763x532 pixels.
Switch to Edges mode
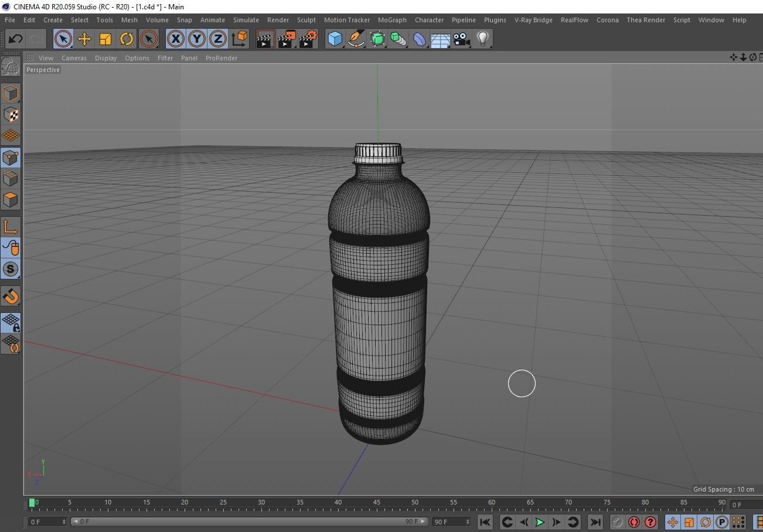click(x=11, y=178)
